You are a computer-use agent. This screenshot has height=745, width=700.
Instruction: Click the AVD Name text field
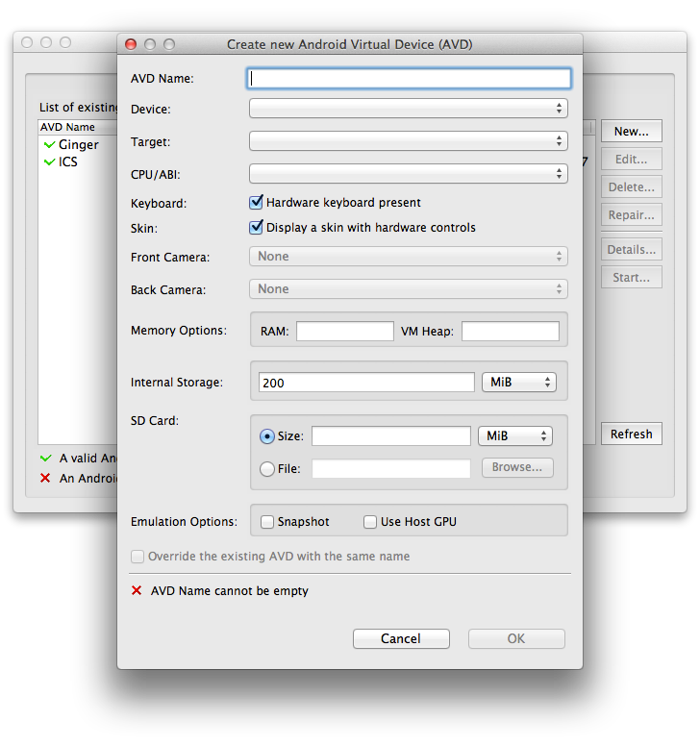(x=409, y=79)
